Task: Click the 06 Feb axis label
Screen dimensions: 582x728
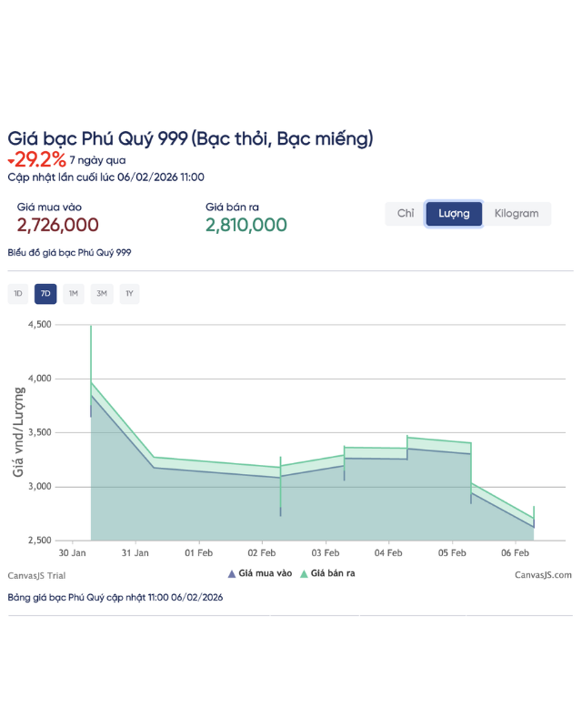Action: click(516, 552)
